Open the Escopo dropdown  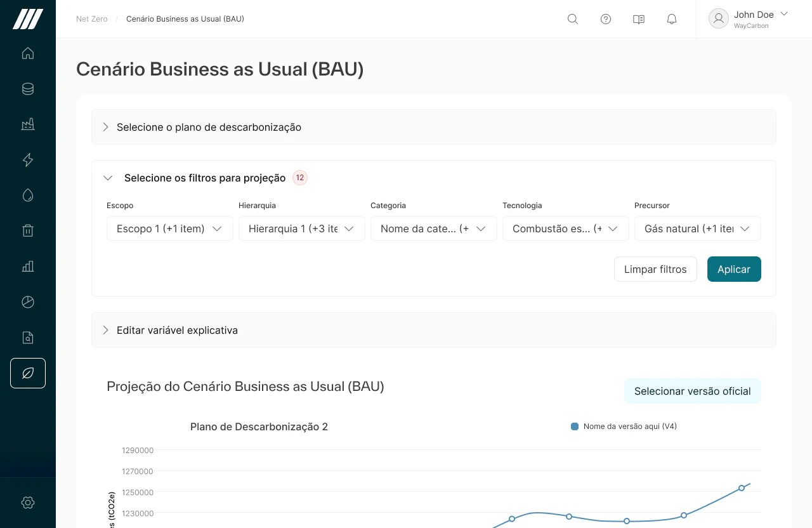coord(169,228)
